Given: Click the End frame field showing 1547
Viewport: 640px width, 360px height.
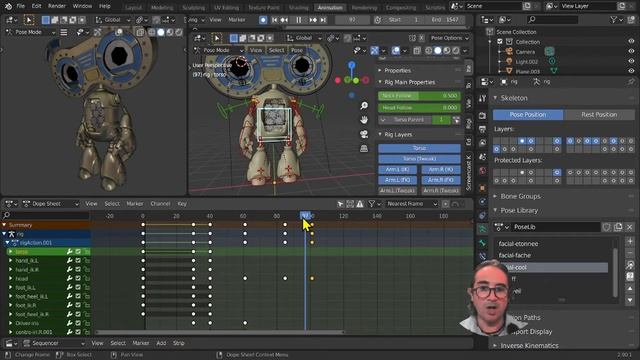Looking at the screenshot, I should 445,20.
